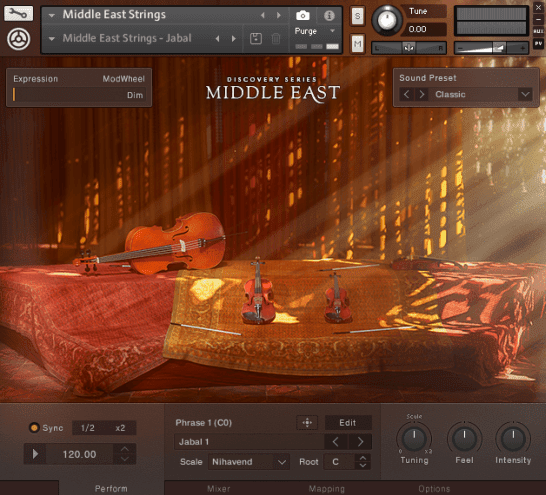Screen dimensions: 546x495
Task: Click the Jabal 1 phrase name field
Action: pos(249,442)
